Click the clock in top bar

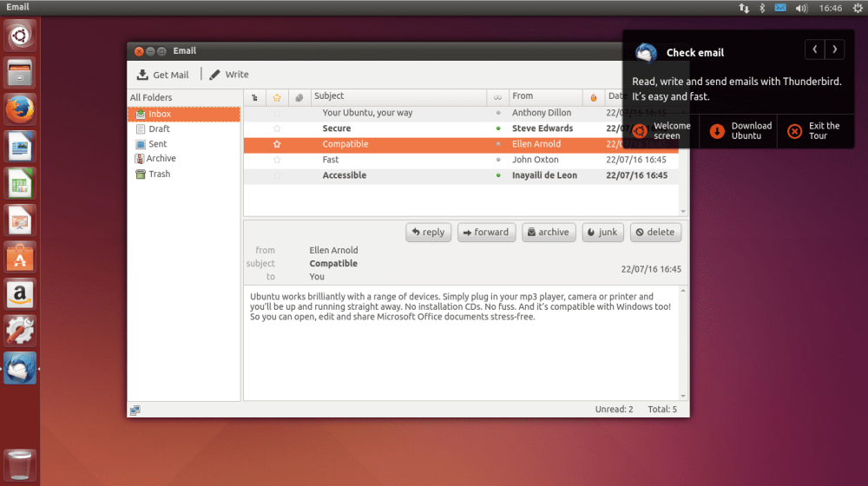(x=831, y=9)
